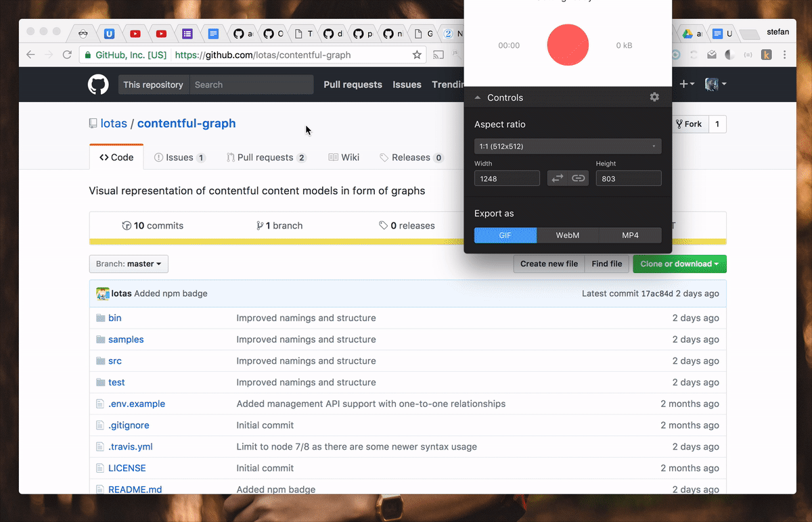
Task: Click the orange k extension icon
Action: pyautogui.click(x=767, y=55)
